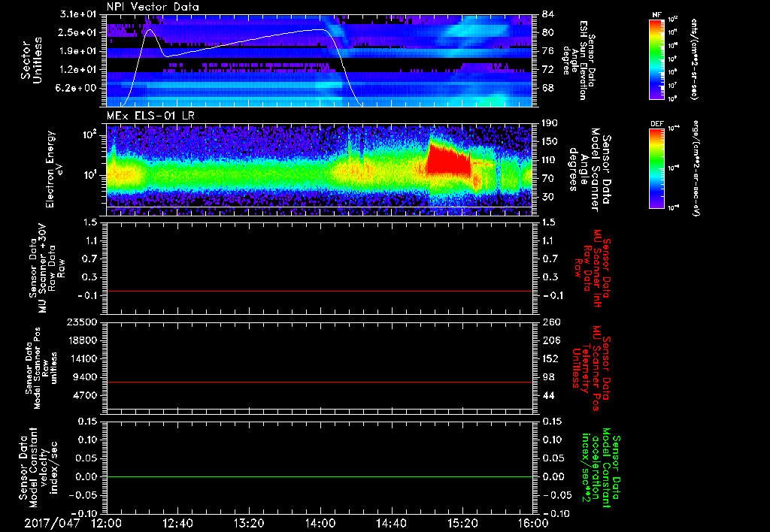
Task: Click the "2017/047" date label
Action: [x=52, y=524]
